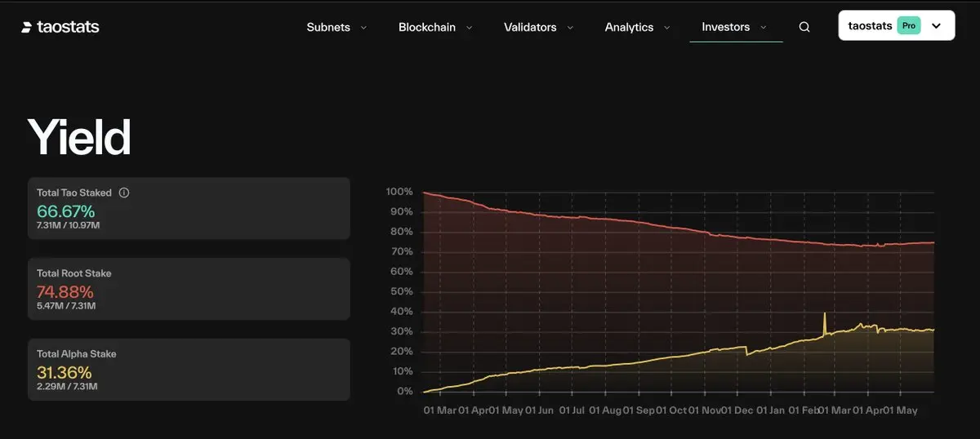
Task: Select the Total Alpha Stake card
Action: 189,370
